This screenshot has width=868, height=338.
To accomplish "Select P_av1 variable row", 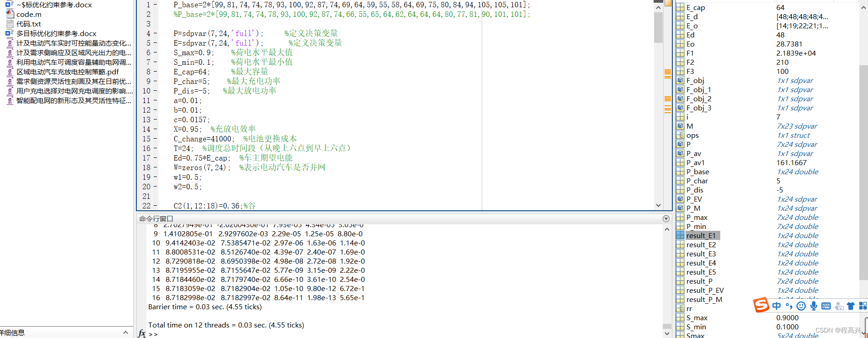I will pos(766,162).
